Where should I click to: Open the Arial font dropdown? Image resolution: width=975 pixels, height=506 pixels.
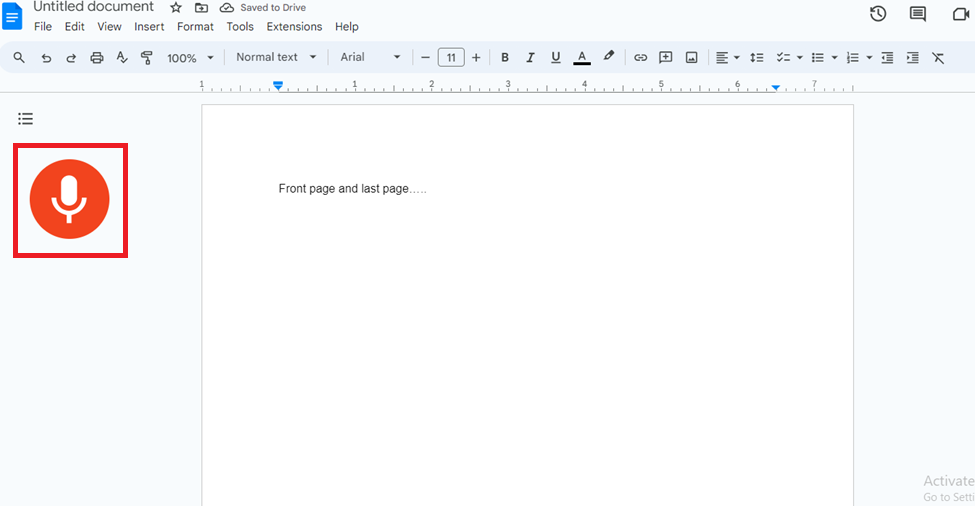point(370,57)
